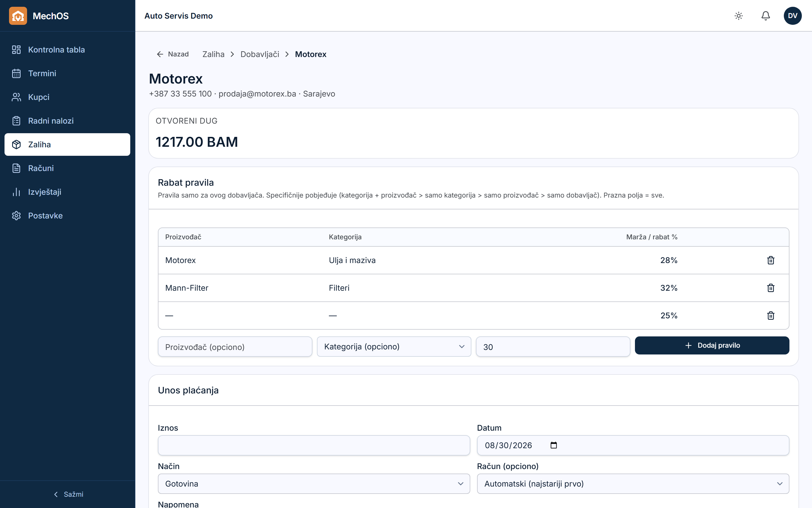Image resolution: width=812 pixels, height=508 pixels.
Task: Click the Iznos amount input
Action: [x=314, y=446]
